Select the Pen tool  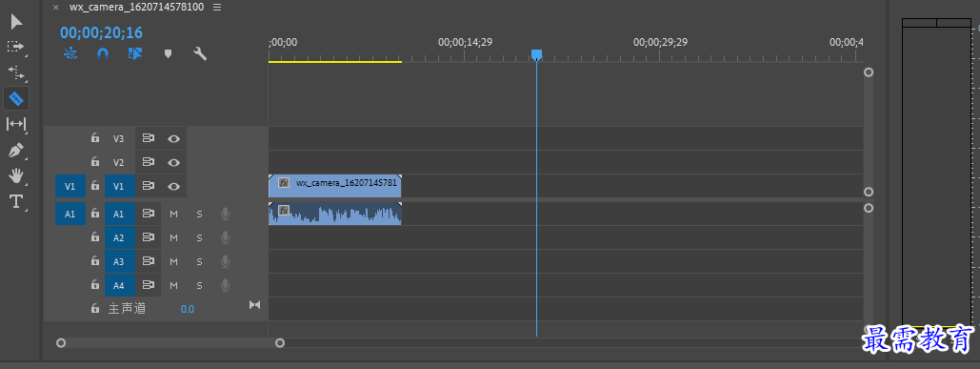(15, 150)
